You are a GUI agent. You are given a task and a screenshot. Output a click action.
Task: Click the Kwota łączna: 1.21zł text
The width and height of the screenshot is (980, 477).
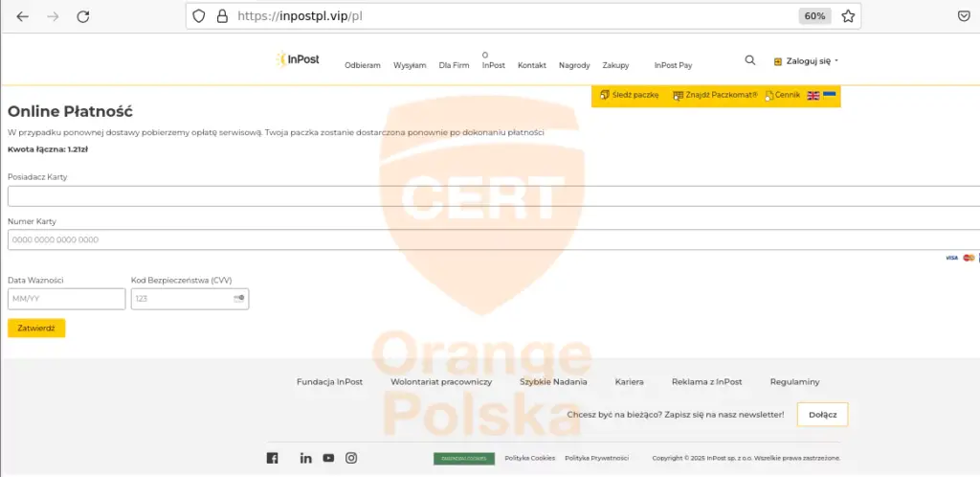[x=48, y=149]
